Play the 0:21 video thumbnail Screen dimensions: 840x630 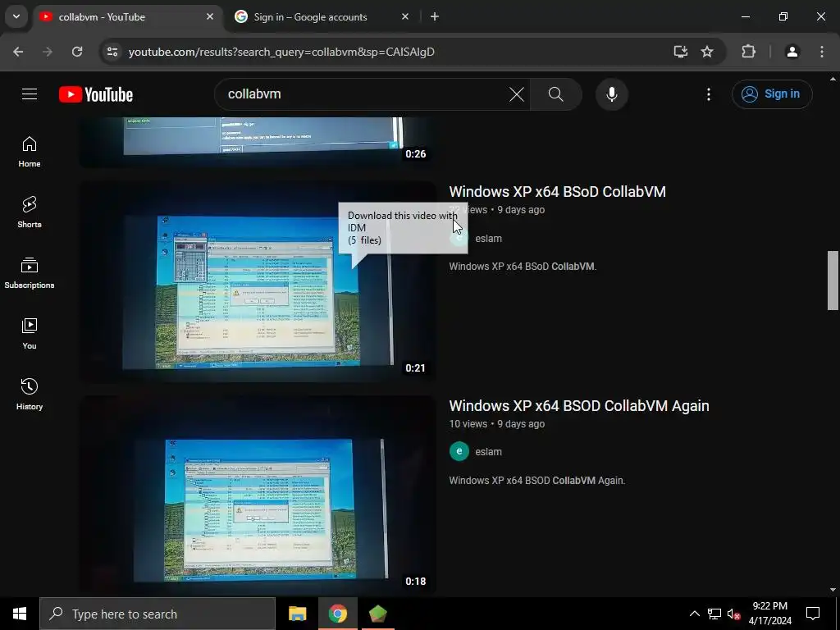click(258, 282)
